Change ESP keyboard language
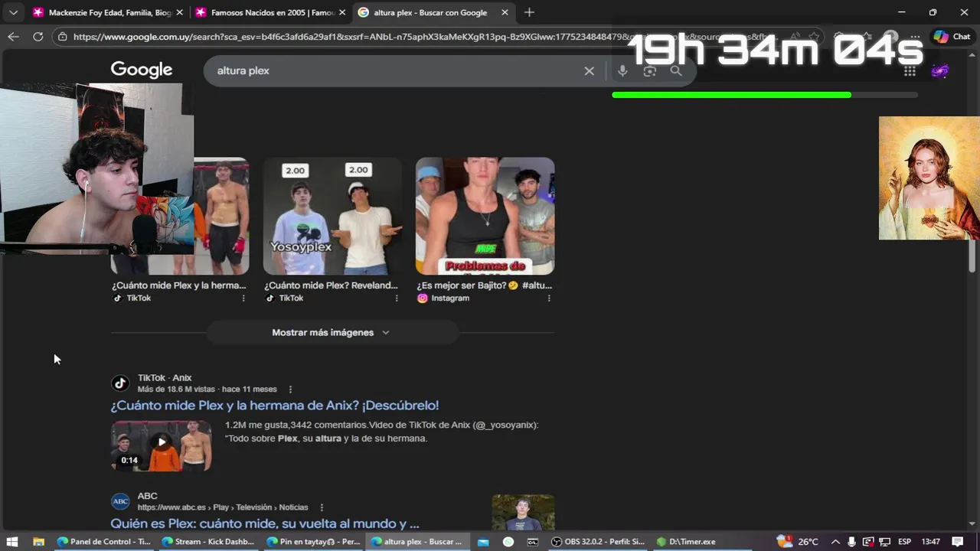Viewport: 980px width, 551px height. tap(904, 541)
